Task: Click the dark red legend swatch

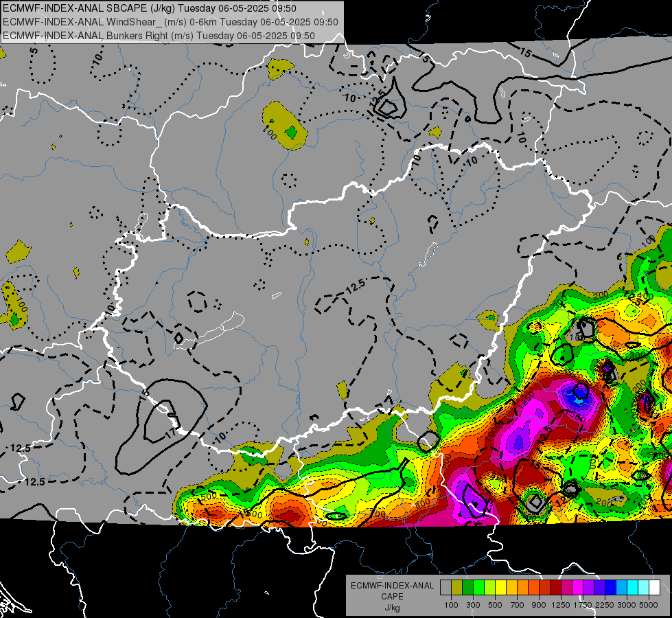Action: click(x=556, y=588)
